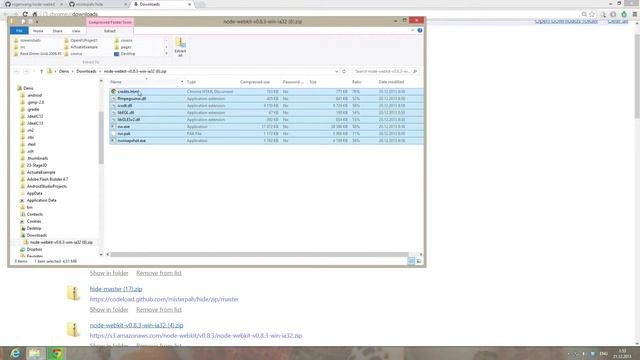Click the Demis breadcrumb arrow in address bar
This screenshot has height=360, width=640.
point(73,71)
